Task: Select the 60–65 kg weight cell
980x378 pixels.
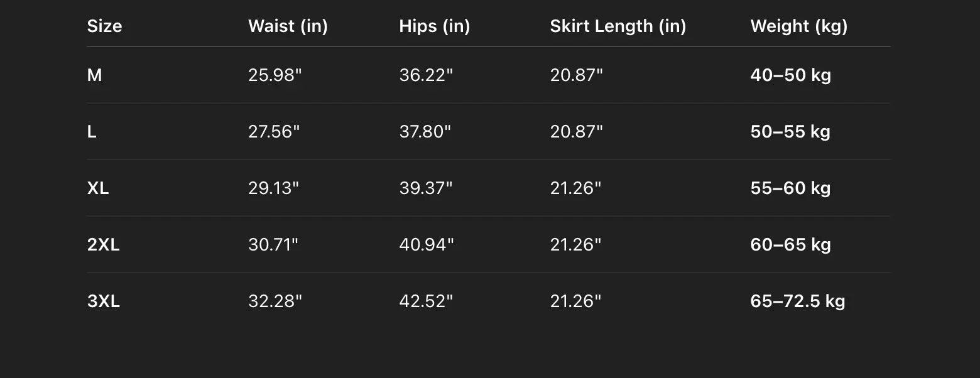Action: point(790,245)
